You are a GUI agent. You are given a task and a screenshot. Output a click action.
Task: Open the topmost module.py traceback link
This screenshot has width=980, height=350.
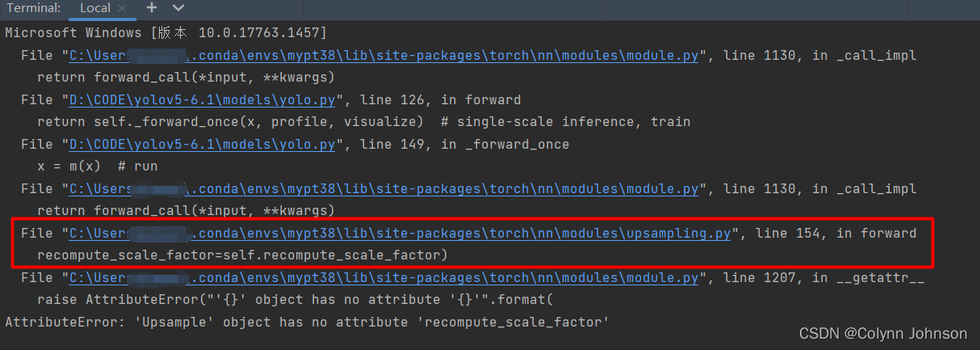(383, 56)
